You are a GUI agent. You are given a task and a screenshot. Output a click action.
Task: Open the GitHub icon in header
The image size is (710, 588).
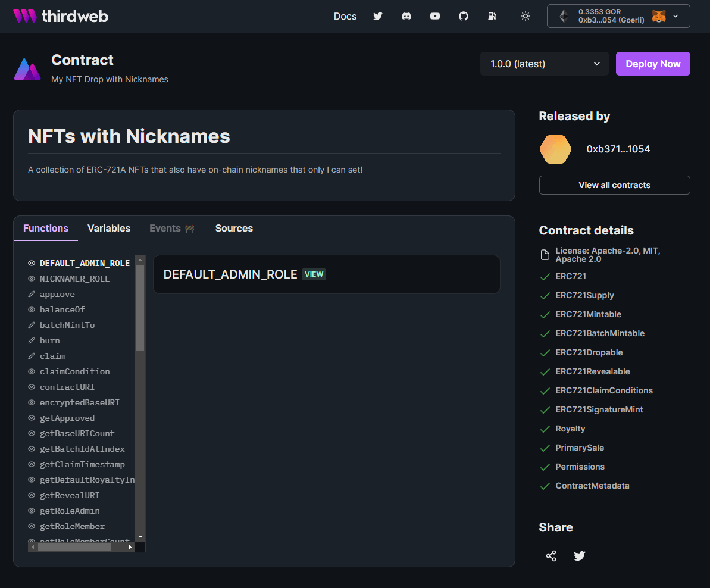tap(464, 16)
